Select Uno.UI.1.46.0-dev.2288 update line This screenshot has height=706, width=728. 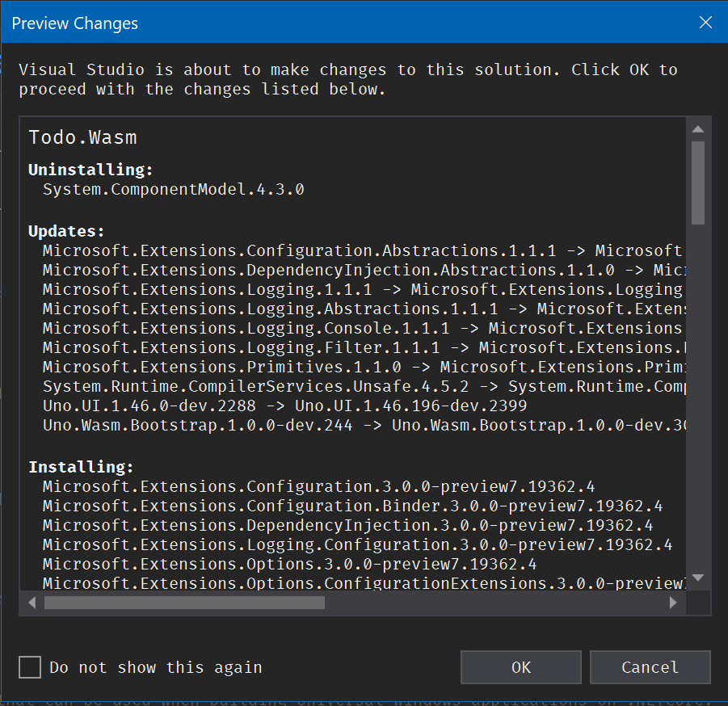(285, 406)
